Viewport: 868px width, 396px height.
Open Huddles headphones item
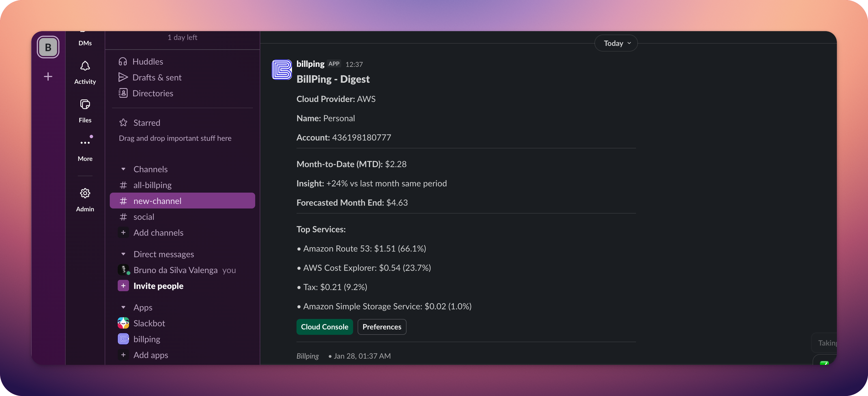click(x=148, y=62)
